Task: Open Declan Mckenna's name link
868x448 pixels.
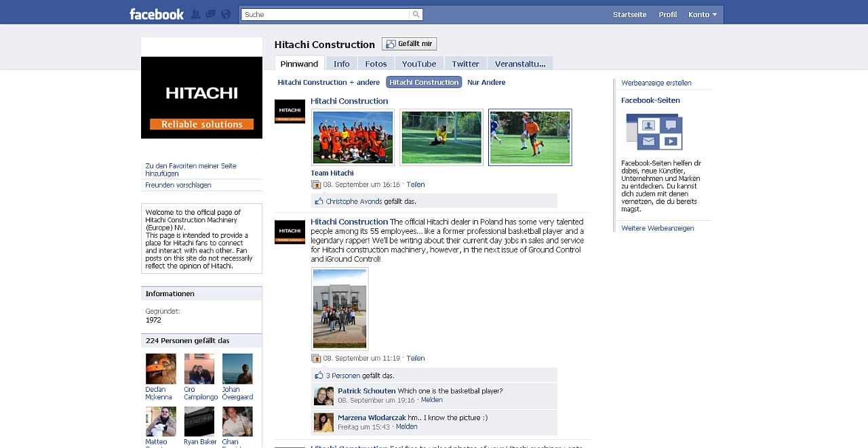Action: pyautogui.click(x=159, y=393)
